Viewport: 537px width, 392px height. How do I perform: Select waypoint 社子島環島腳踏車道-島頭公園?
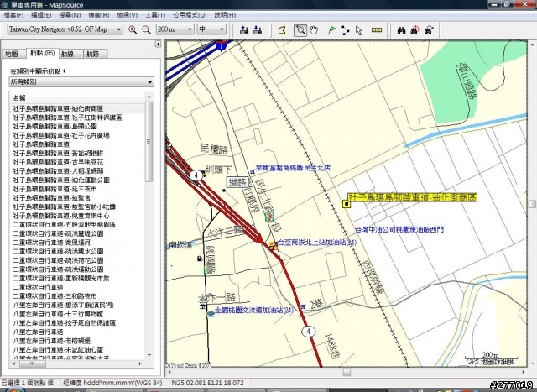(77, 127)
